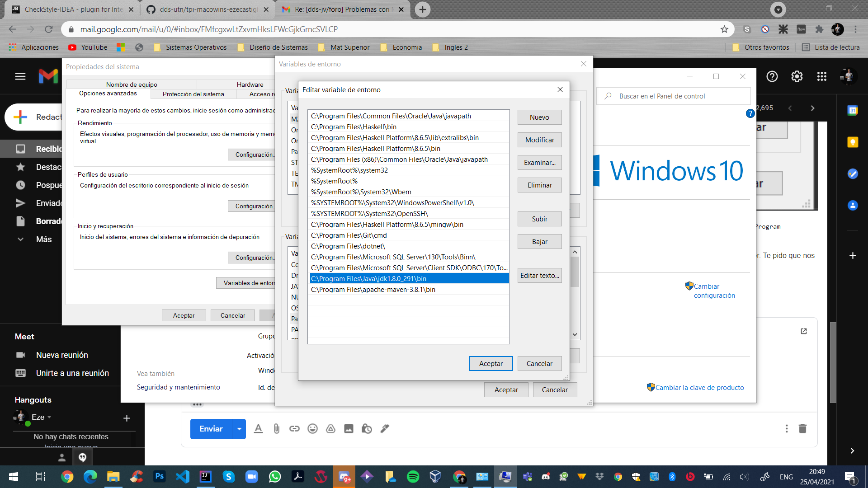Confirm with Aceptar in Editar variable dialog

[491, 364]
